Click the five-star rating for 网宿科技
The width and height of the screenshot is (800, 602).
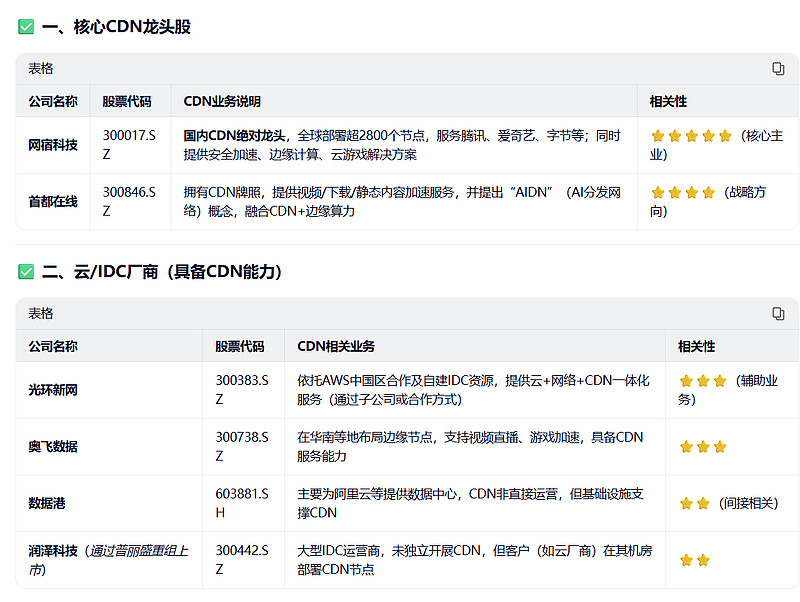click(691, 136)
